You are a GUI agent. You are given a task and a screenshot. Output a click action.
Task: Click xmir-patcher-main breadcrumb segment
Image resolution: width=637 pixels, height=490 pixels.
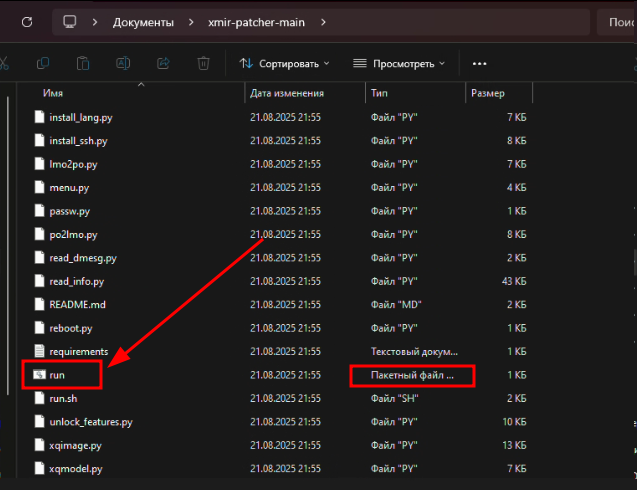click(x=254, y=21)
